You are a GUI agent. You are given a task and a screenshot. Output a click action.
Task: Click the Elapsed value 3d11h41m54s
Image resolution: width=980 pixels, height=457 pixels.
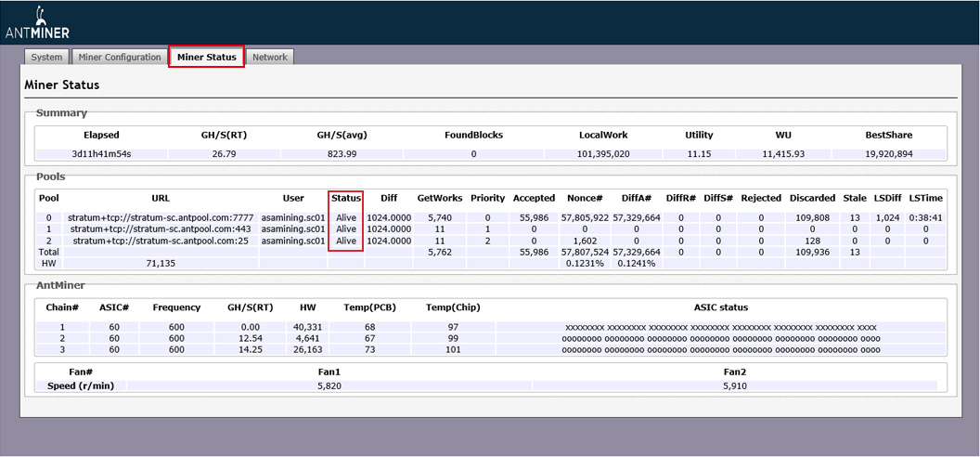coord(101,154)
